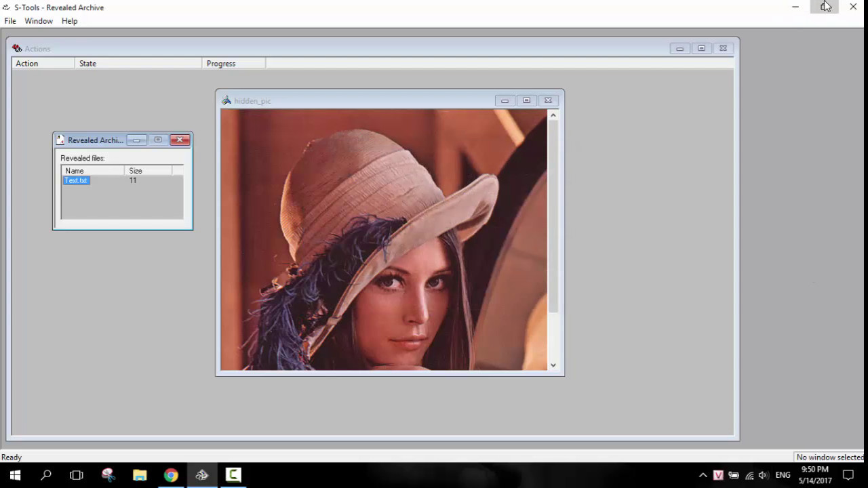Click the 'Revealed files:' label

point(83,158)
